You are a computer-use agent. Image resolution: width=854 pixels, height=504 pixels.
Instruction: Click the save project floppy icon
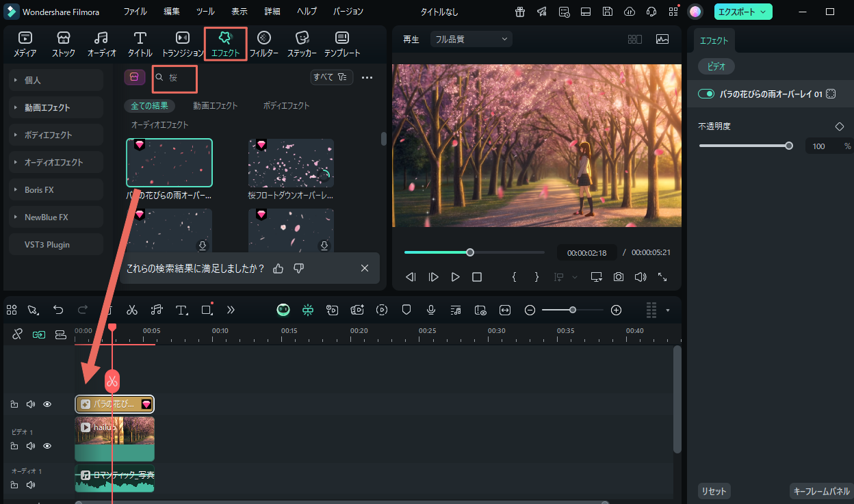[608, 12]
